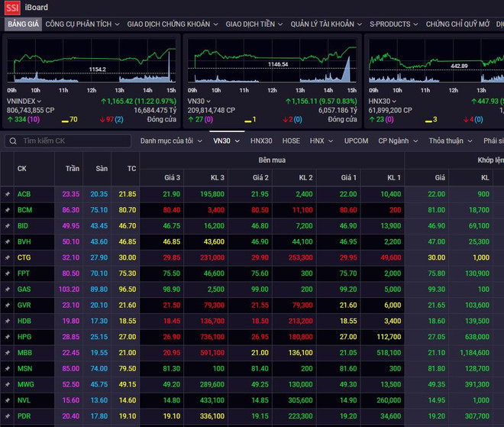Click the pin icon next to BID

[x=8, y=226]
